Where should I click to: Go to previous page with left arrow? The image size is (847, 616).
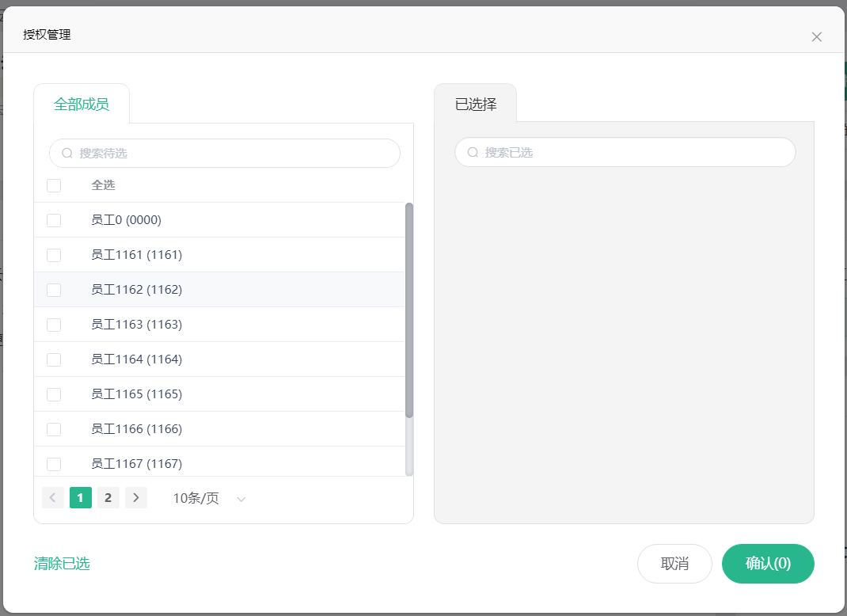click(x=53, y=497)
